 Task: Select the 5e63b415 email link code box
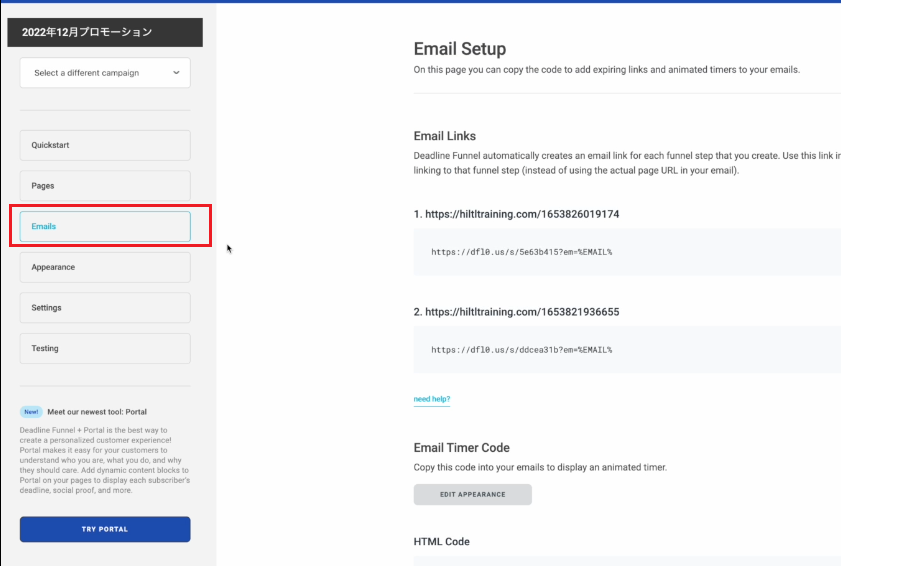[627, 252]
